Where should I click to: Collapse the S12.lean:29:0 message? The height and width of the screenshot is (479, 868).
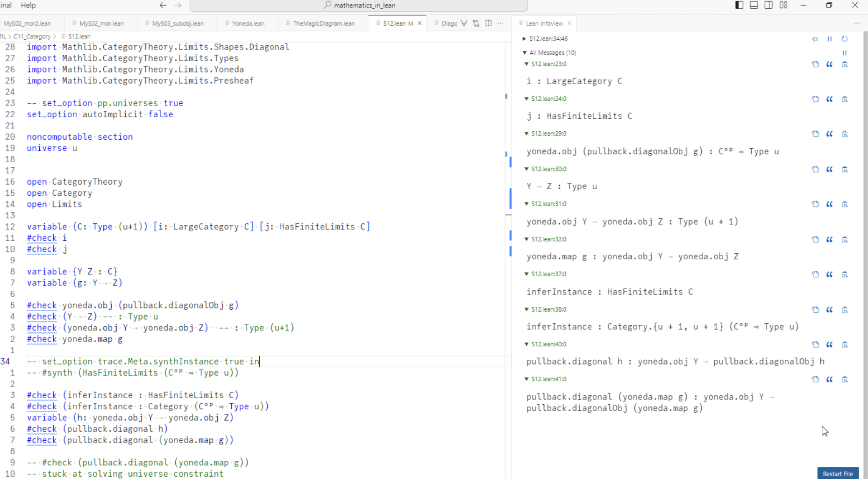click(x=526, y=134)
